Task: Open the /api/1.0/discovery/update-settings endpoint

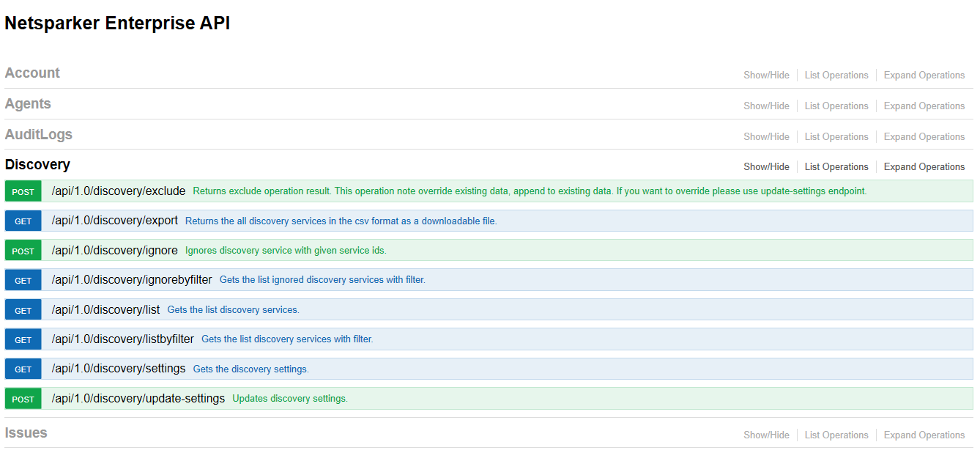Action: click(137, 398)
